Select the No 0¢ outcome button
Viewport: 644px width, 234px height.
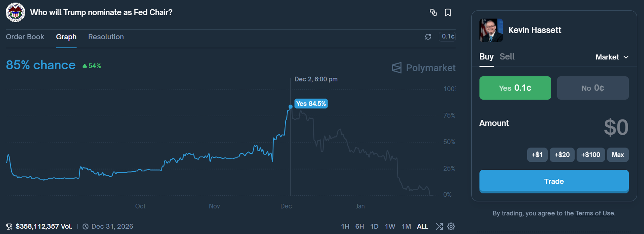point(593,88)
